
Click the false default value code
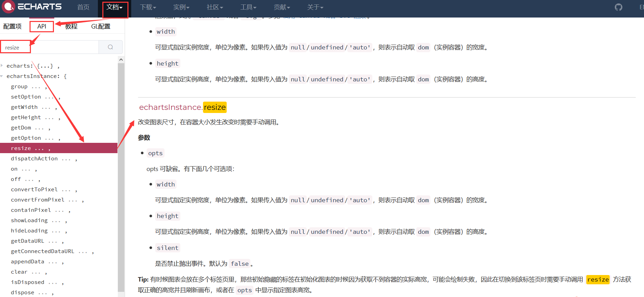click(x=240, y=264)
